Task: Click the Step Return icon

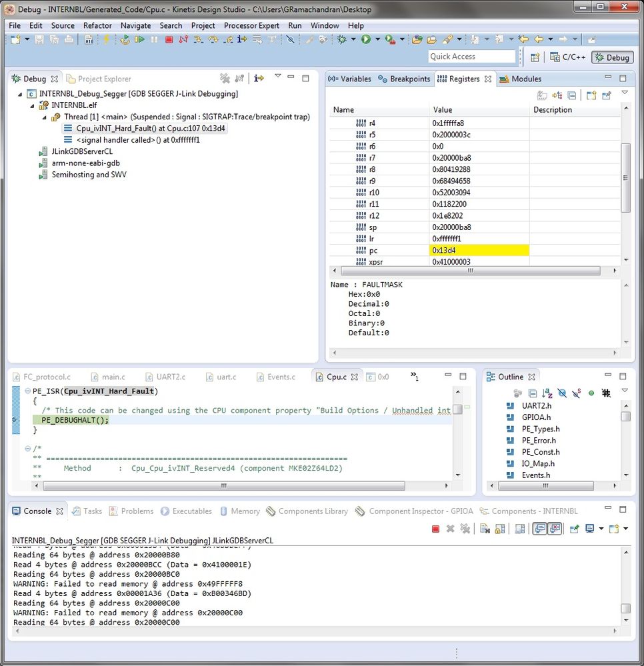Action: coord(228,39)
